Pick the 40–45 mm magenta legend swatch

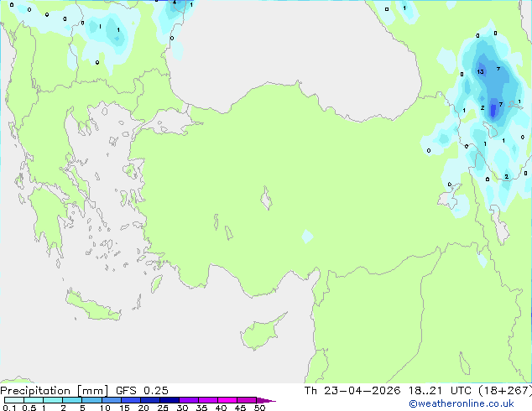pos(227,400)
